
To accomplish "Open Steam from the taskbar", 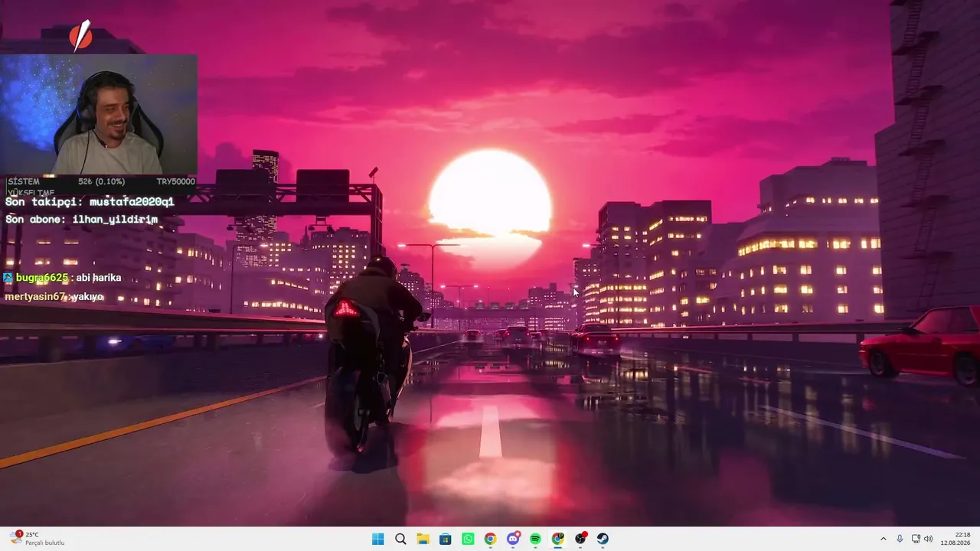I will (x=603, y=539).
